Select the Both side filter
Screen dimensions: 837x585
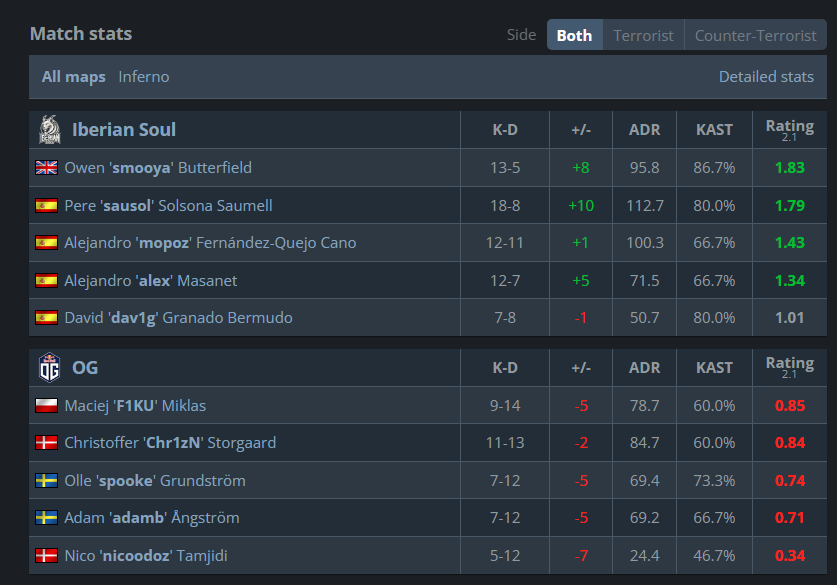pos(574,35)
